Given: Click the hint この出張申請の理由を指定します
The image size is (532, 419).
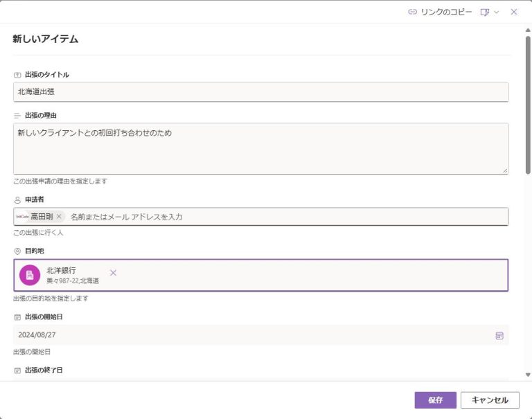Looking at the screenshot, I should [60, 181].
